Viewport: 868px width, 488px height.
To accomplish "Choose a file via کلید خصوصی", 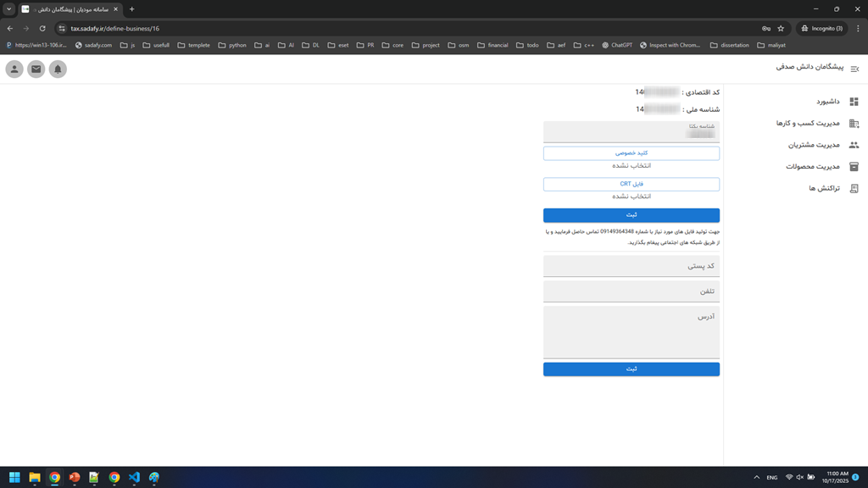I will 631,153.
